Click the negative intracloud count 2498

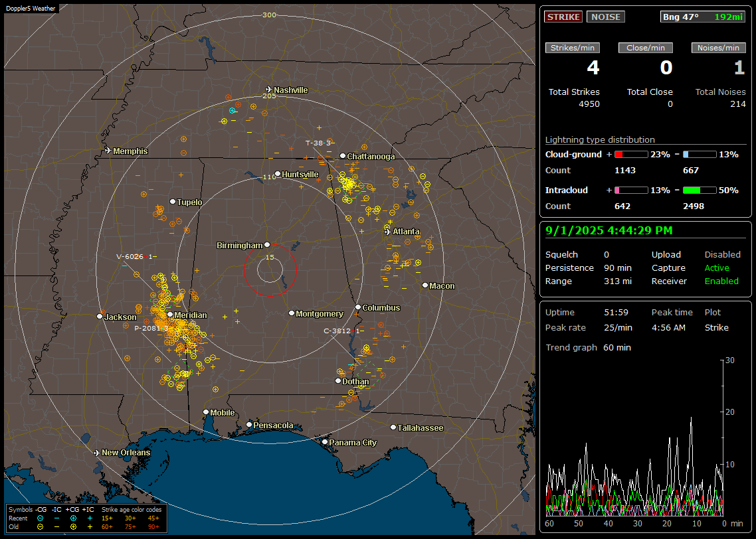pos(694,206)
